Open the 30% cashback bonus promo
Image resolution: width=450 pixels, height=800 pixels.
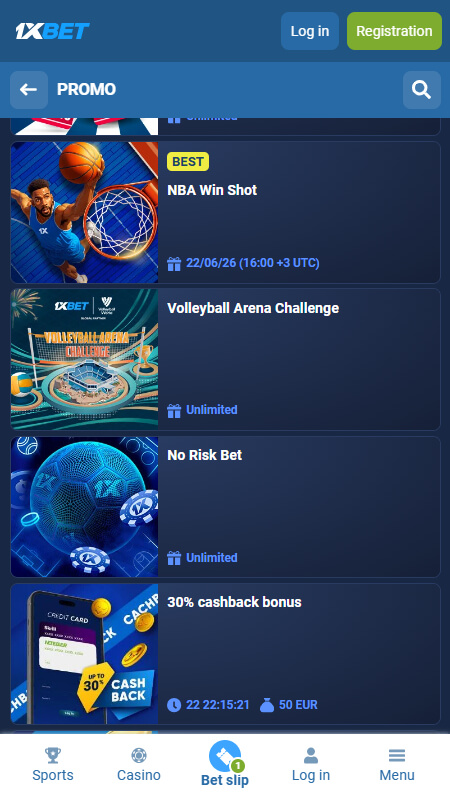(x=234, y=602)
